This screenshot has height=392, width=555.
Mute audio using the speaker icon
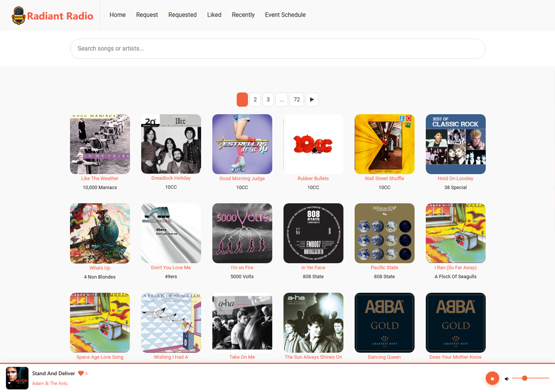[x=506, y=379]
